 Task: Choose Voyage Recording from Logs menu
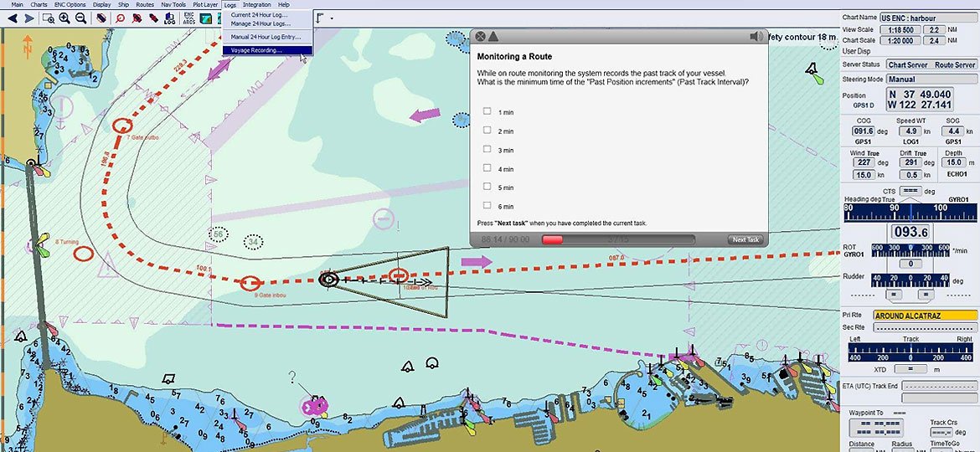click(256, 50)
